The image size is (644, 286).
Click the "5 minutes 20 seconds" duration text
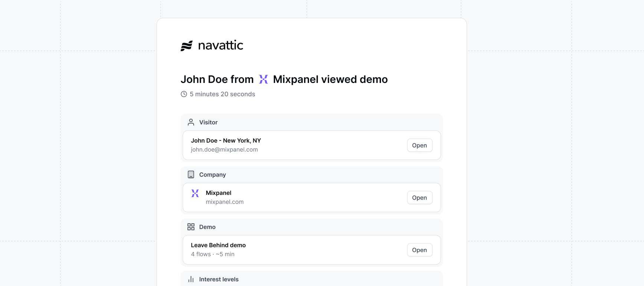pos(223,94)
